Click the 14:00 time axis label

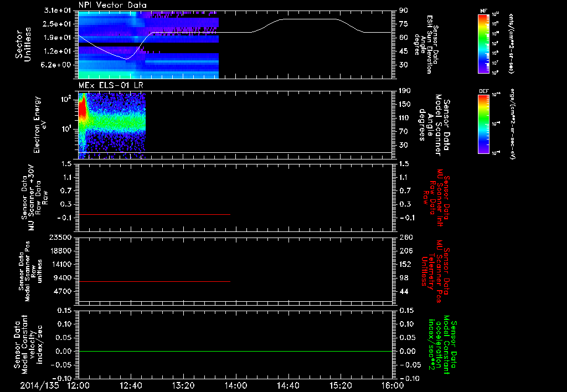236,385
